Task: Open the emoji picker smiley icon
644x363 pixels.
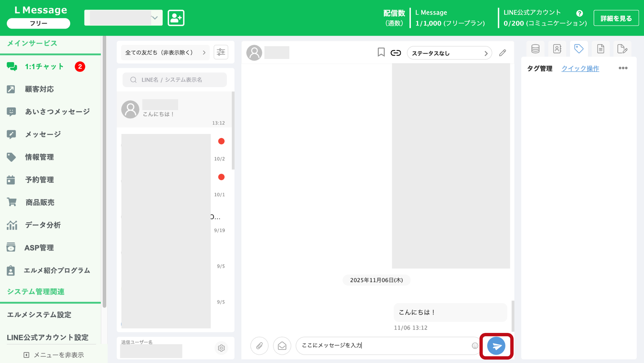Action: (x=475, y=346)
